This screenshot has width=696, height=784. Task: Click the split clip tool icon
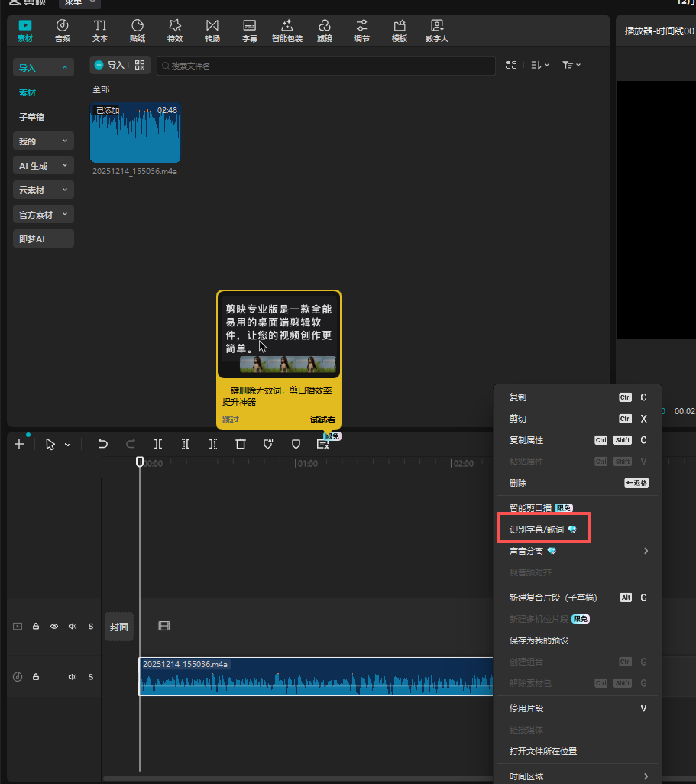coord(158,444)
